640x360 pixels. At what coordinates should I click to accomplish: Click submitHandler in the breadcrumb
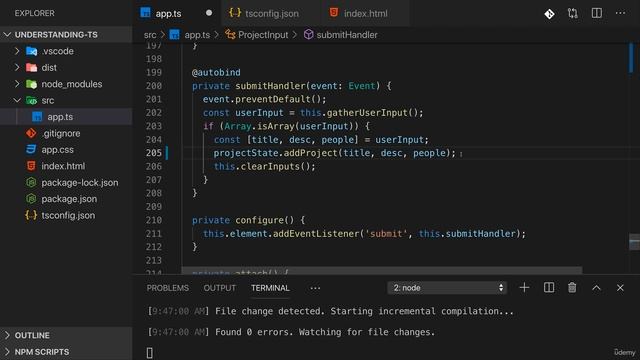[x=347, y=35]
